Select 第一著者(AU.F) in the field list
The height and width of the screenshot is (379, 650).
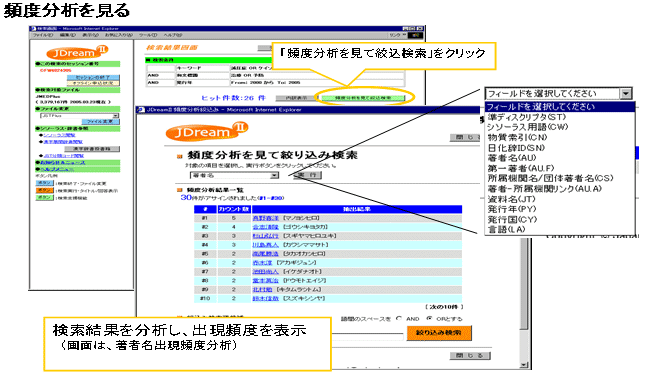pos(521,168)
